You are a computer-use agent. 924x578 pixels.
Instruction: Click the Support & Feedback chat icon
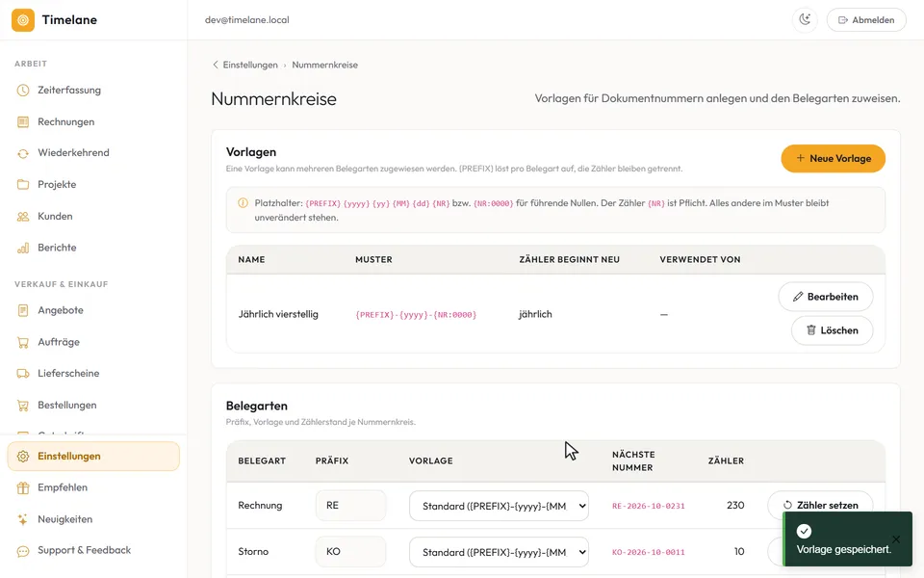click(x=23, y=551)
